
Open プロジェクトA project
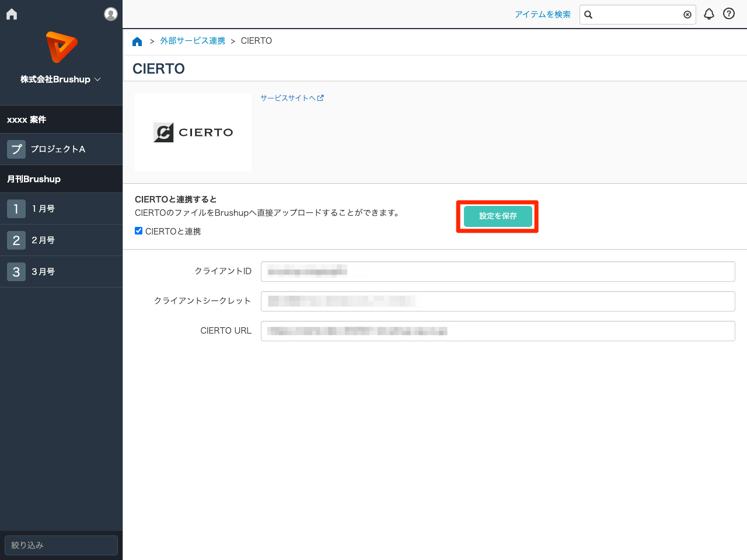pos(61,149)
